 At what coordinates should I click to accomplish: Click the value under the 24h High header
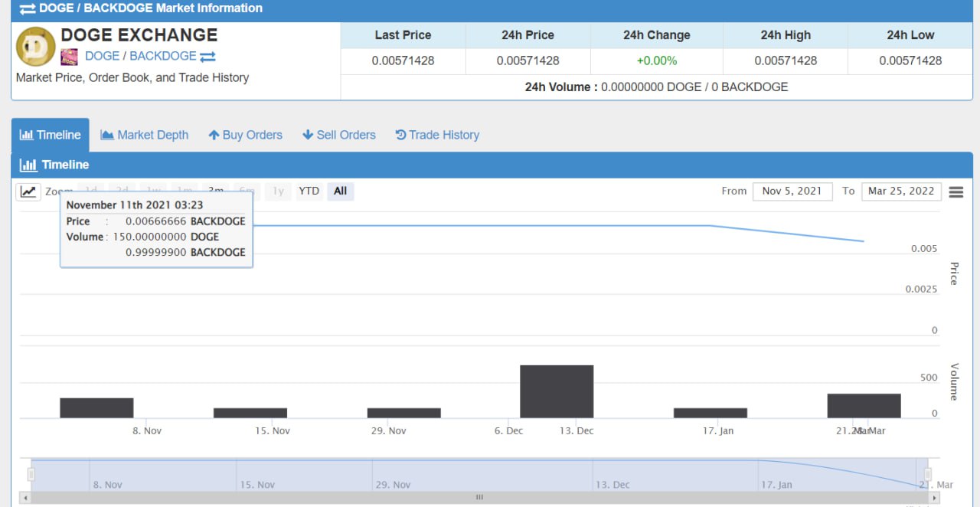[x=786, y=61]
